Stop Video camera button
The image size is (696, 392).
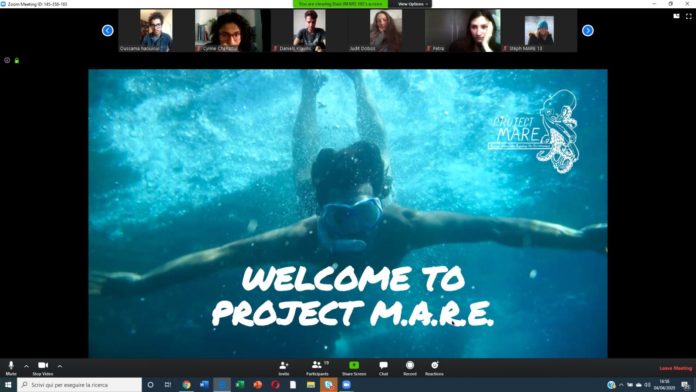[x=43, y=368]
